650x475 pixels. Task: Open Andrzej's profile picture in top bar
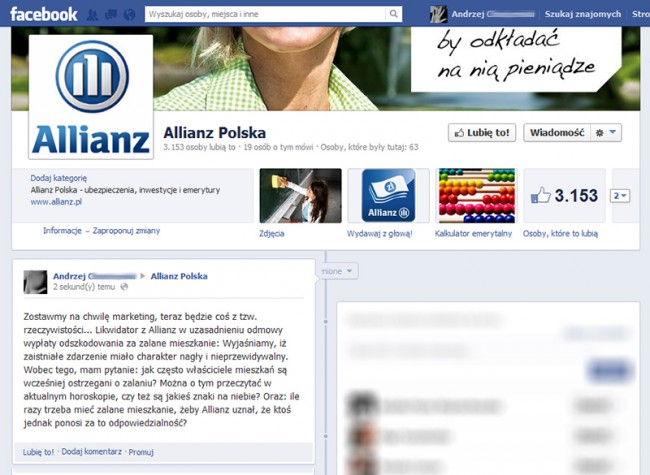click(438, 14)
